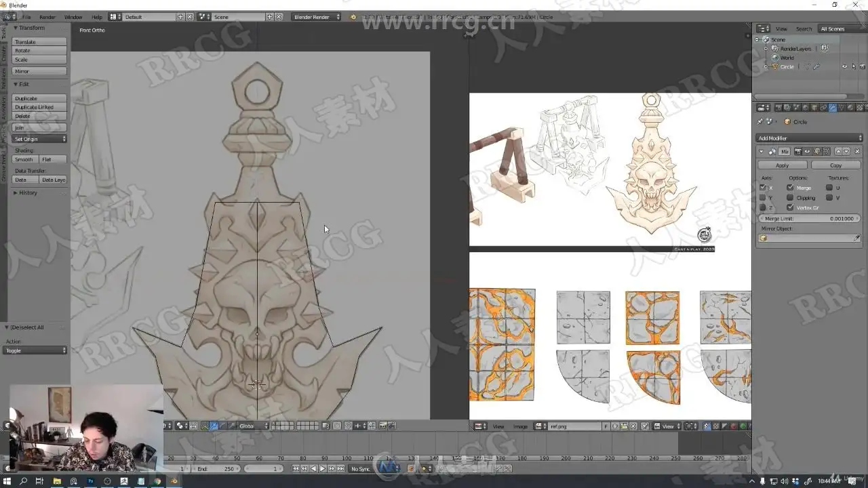Toggle modifier use during render icon
The width and height of the screenshot is (868, 488).
point(797,151)
